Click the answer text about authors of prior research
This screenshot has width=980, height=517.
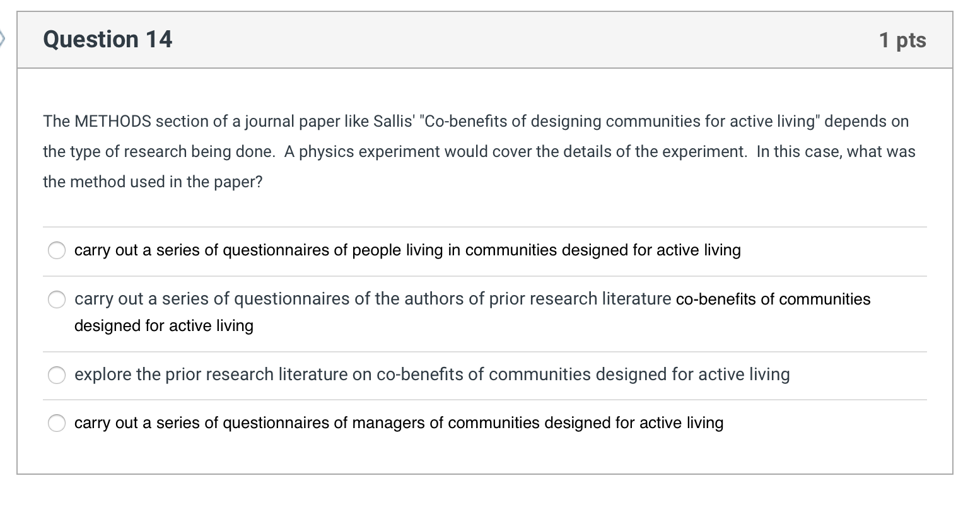[x=372, y=299]
